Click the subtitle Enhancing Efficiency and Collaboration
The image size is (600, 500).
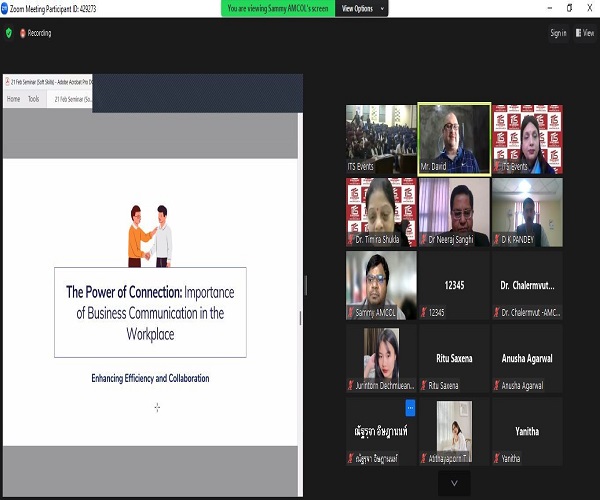[x=150, y=378]
